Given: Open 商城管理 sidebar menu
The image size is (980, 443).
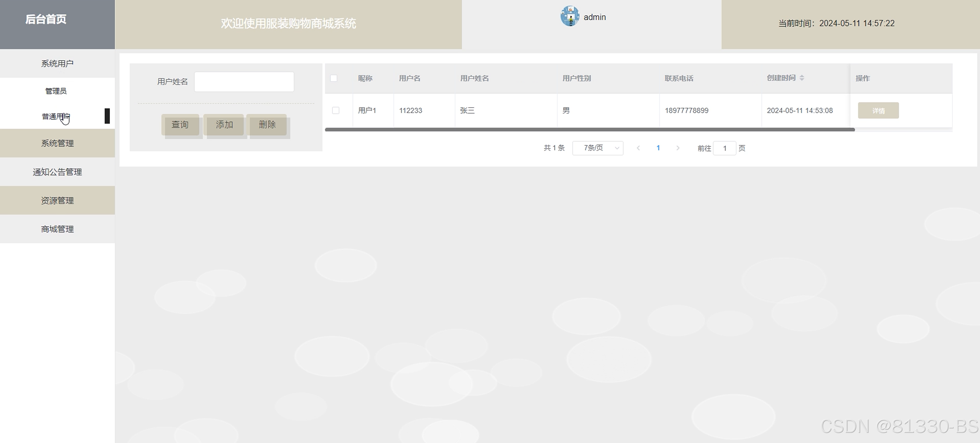Looking at the screenshot, I should point(58,229).
